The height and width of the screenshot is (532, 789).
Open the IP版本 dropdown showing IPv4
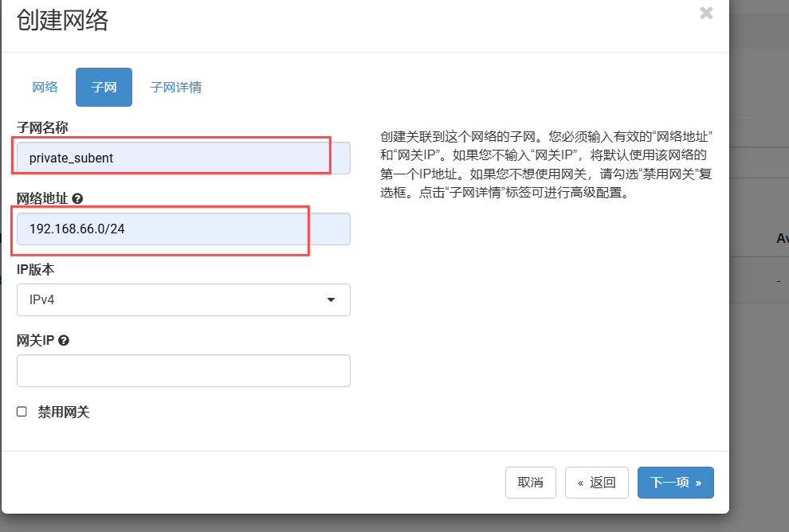pos(183,300)
